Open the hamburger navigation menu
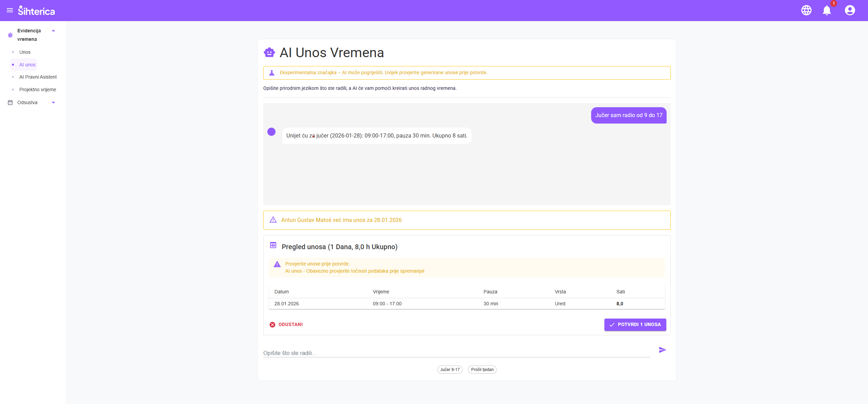The image size is (868, 404). pyautogui.click(x=10, y=11)
